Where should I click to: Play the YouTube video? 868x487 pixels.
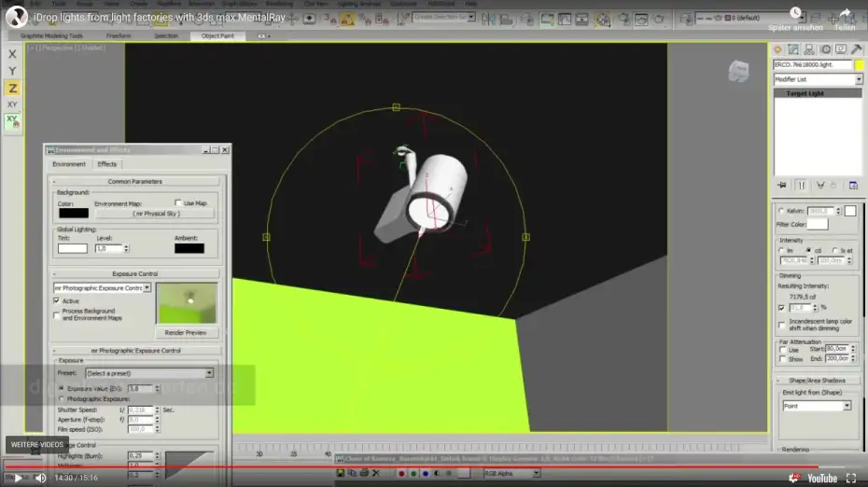click(x=19, y=479)
